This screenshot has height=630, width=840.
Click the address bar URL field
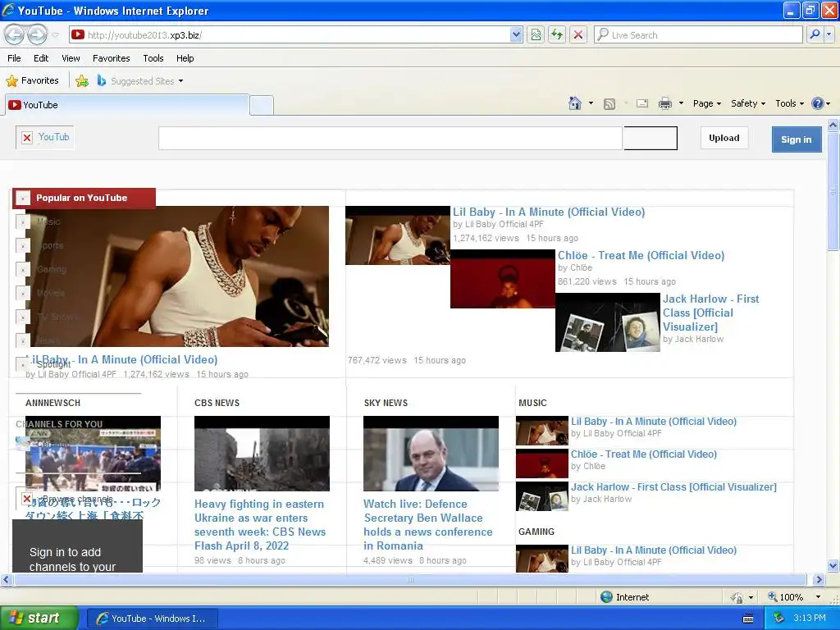click(290, 34)
